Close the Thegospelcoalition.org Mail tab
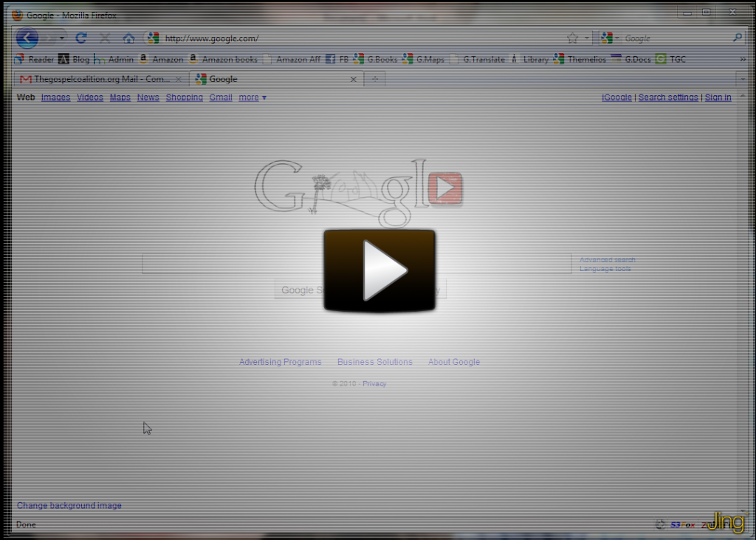 coord(179,79)
